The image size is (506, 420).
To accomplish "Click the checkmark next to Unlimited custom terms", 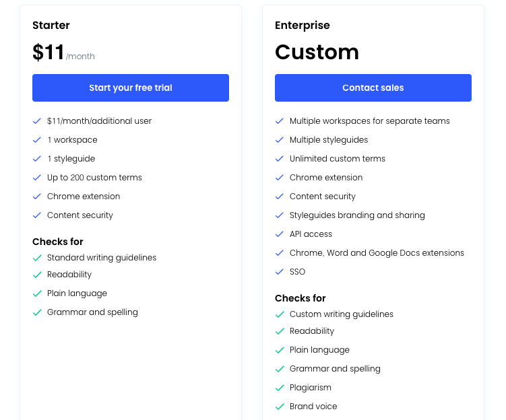I will (x=279, y=159).
